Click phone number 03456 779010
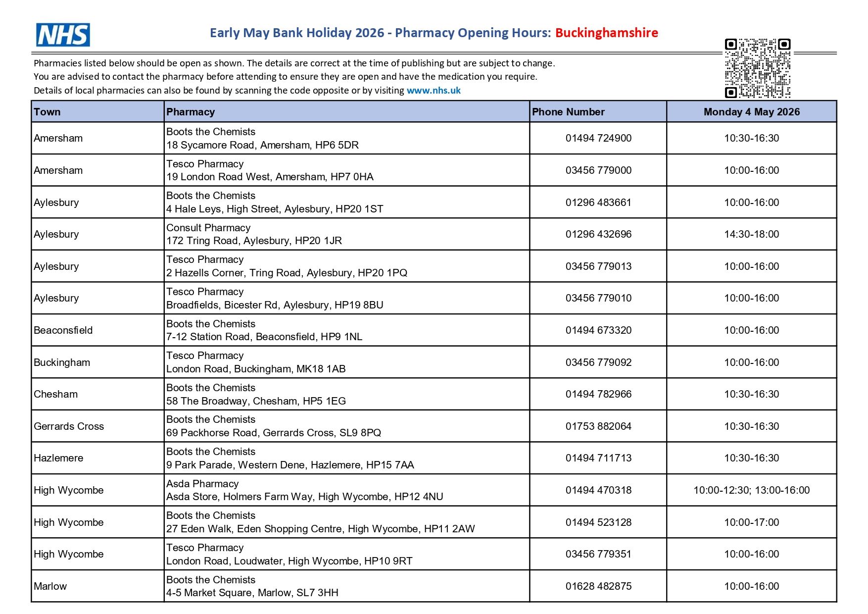 tap(598, 298)
